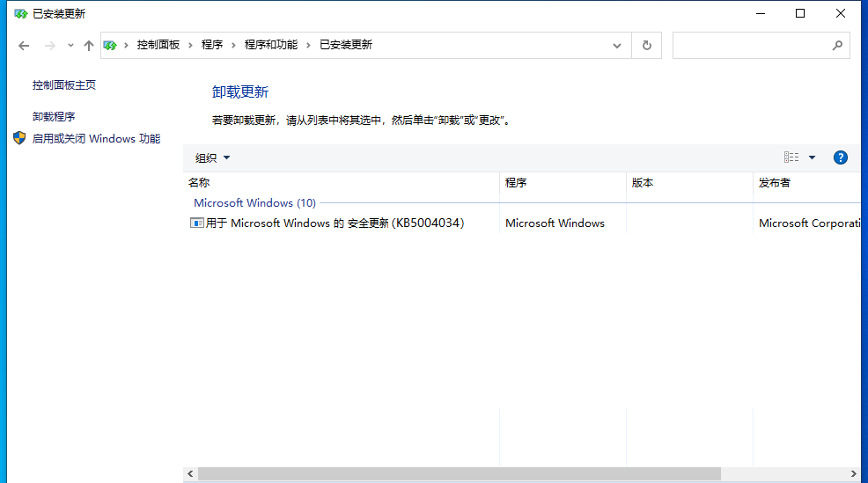The width and height of the screenshot is (868, 483).
Task: Select 控制面板 in the breadcrumb
Action: coord(158,45)
